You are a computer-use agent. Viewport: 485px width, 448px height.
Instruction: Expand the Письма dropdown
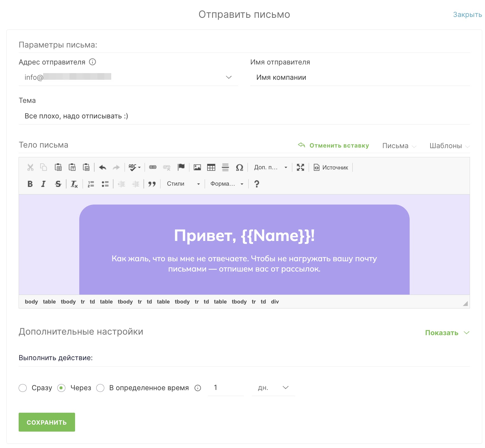tap(399, 146)
